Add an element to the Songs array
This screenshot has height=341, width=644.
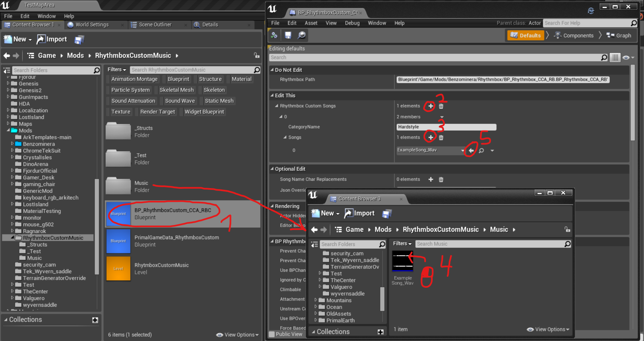pyautogui.click(x=431, y=137)
